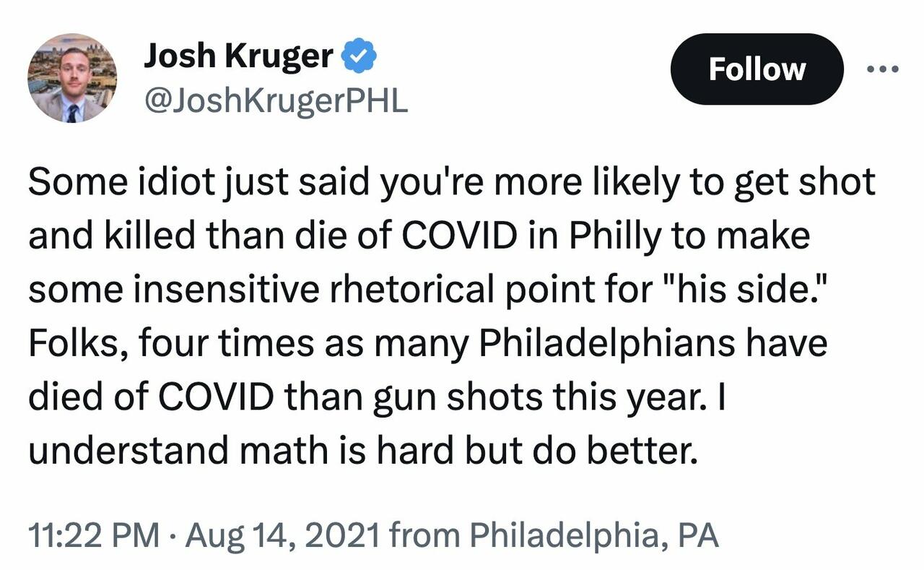Click the @JoshKrugerPHL handle
Viewport: 924px width, 570px height.
click(276, 101)
